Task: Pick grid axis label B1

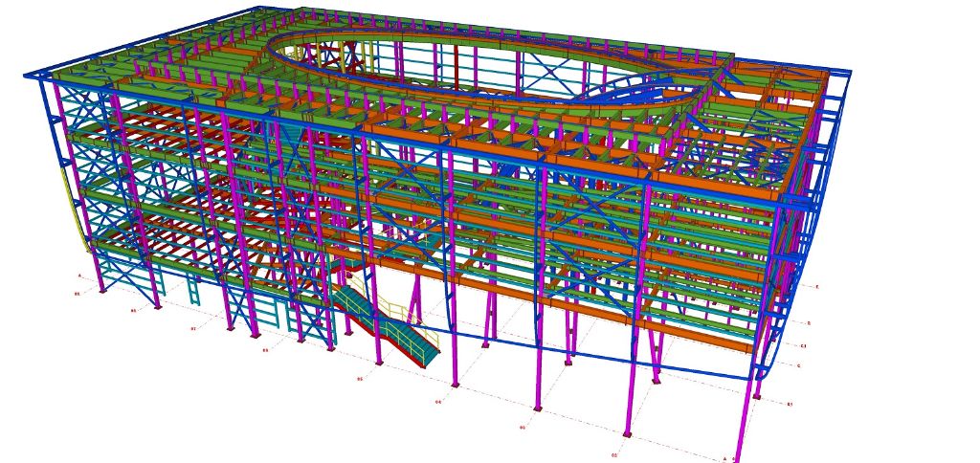Action: click(790, 405)
